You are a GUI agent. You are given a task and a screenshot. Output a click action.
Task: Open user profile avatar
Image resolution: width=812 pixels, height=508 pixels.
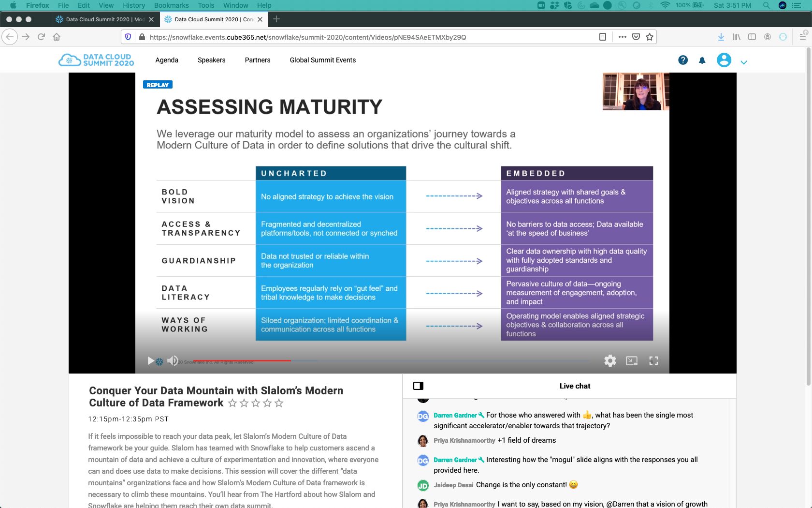pyautogui.click(x=724, y=60)
